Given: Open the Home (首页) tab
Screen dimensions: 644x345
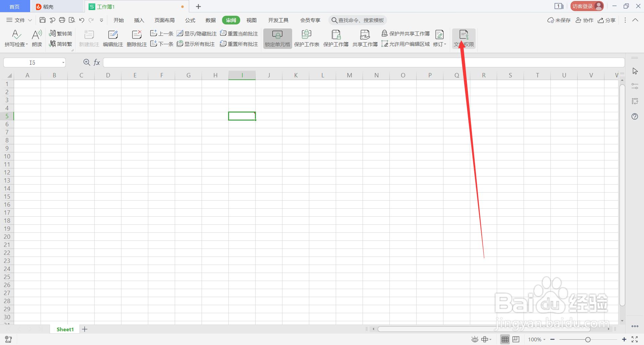Looking at the screenshot, I should (14, 7).
